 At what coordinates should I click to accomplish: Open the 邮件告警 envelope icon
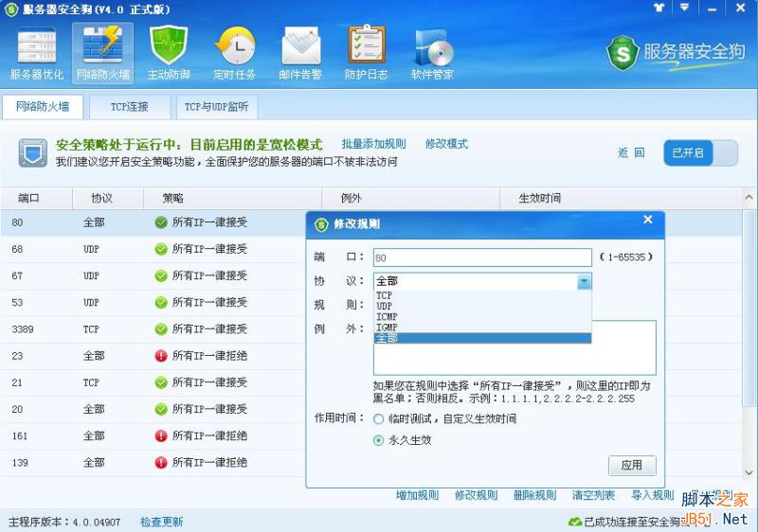(300, 53)
